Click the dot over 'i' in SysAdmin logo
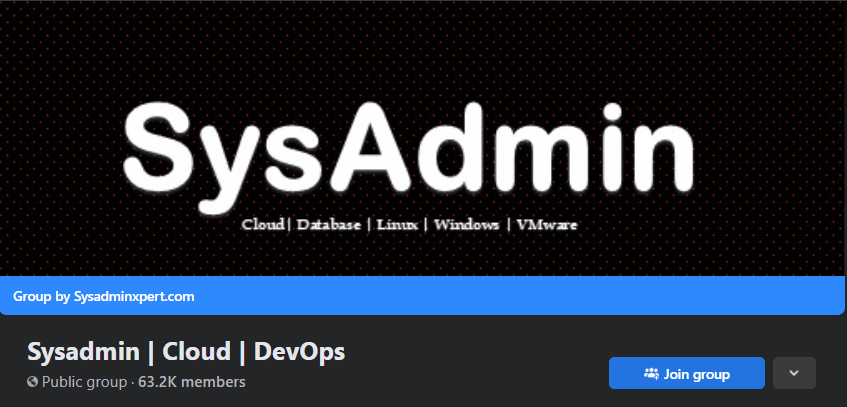Screen dimensions: 847x407 pos(612,112)
